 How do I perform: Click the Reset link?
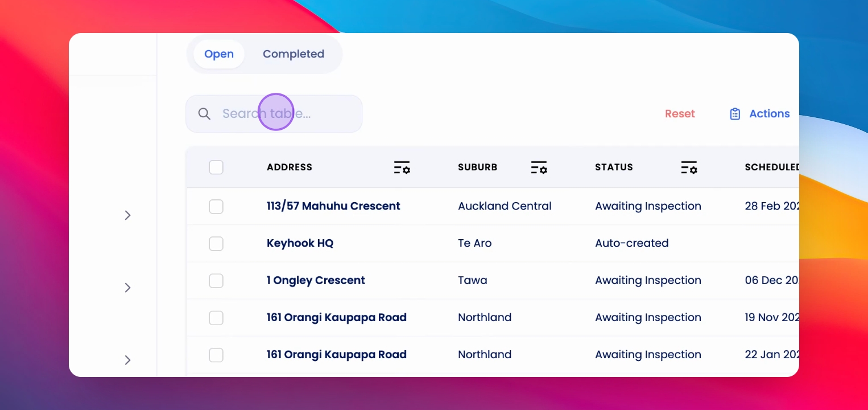tap(680, 114)
